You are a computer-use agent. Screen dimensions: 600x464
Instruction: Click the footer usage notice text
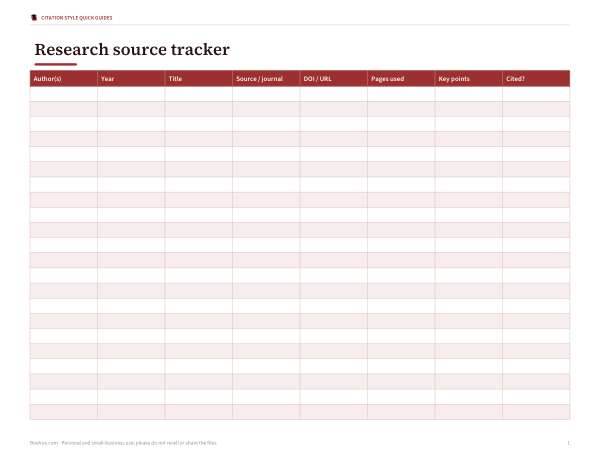point(124,443)
